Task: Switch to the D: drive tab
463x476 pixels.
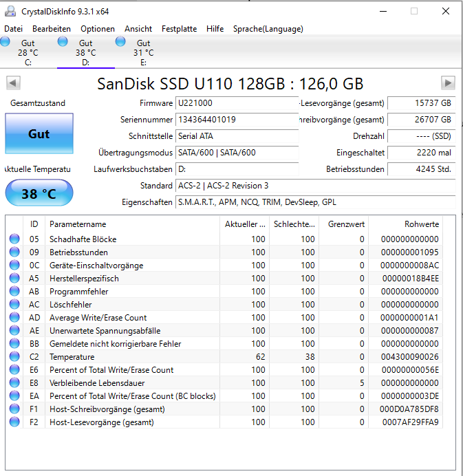Action: point(86,52)
